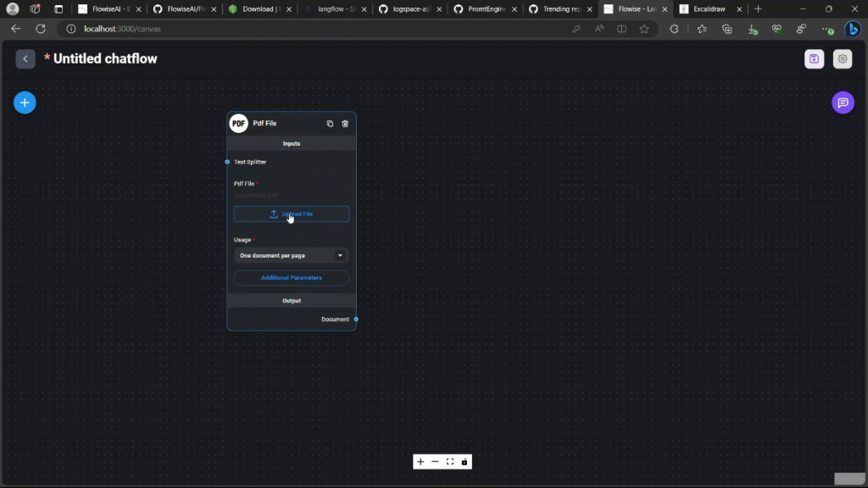868x488 pixels.
Task: Switch to the Download tab
Action: (x=259, y=8)
